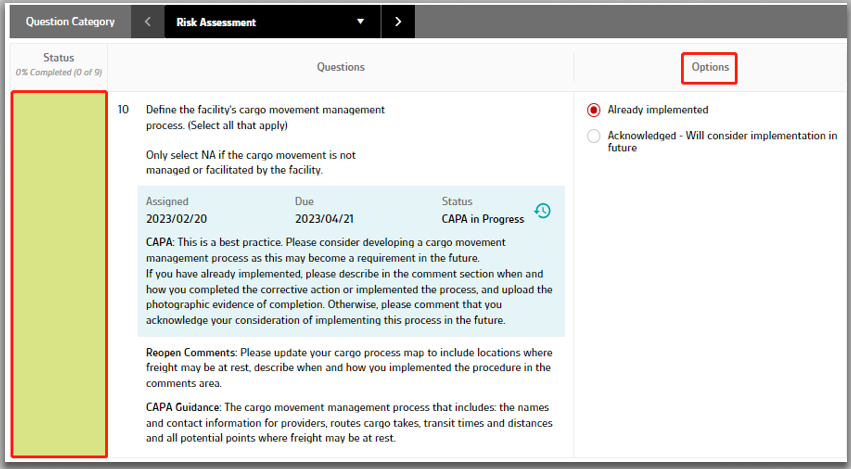The image size is (851, 469).
Task: Click the Questions column header
Action: (x=341, y=67)
